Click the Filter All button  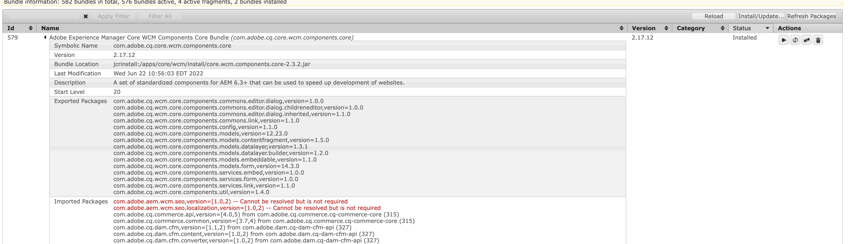(x=160, y=16)
